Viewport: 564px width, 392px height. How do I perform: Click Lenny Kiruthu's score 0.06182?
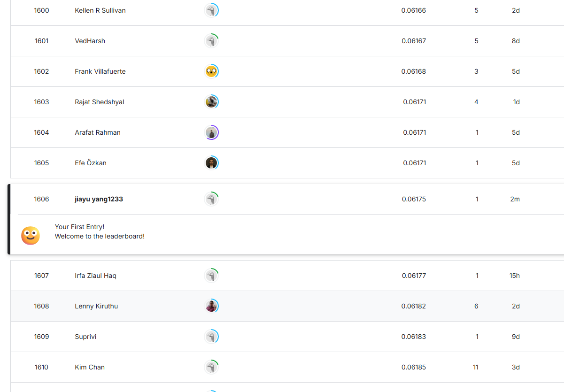pyautogui.click(x=413, y=306)
